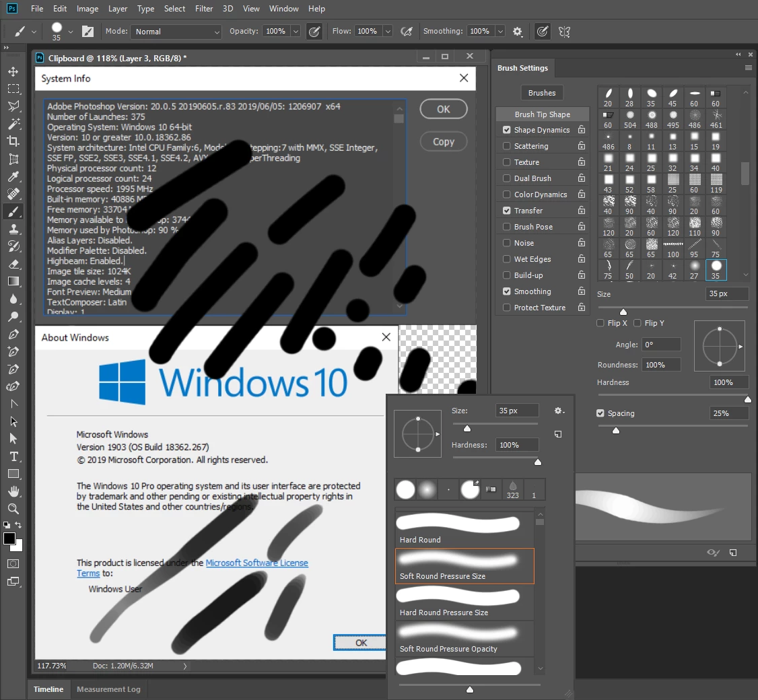This screenshot has height=700, width=758.
Task: Expand the Opacity slider dropdown
Action: point(296,32)
